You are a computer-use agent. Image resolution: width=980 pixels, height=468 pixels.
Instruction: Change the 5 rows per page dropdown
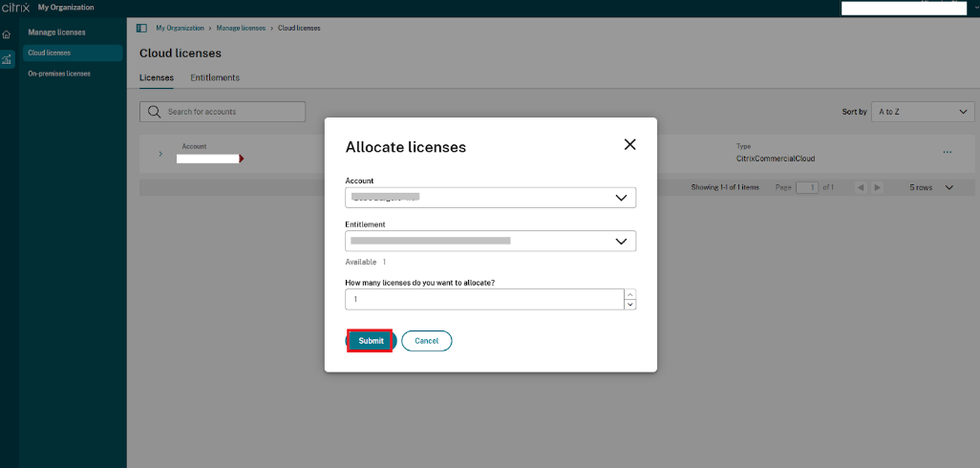click(931, 187)
